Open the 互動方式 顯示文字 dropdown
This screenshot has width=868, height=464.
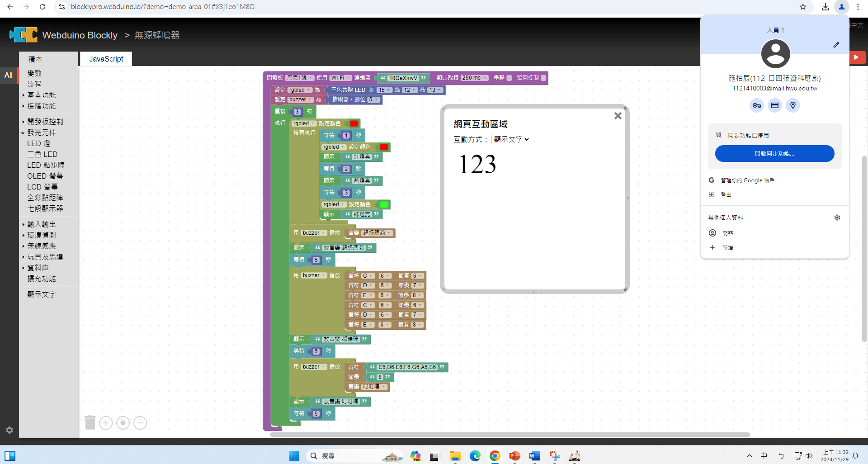[x=511, y=139]
